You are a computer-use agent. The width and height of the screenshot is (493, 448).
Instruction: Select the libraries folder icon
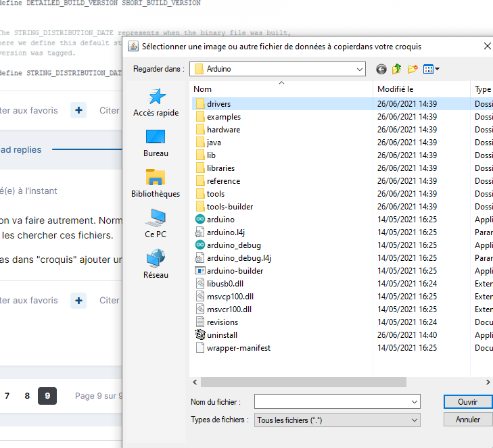click(200, 168)
